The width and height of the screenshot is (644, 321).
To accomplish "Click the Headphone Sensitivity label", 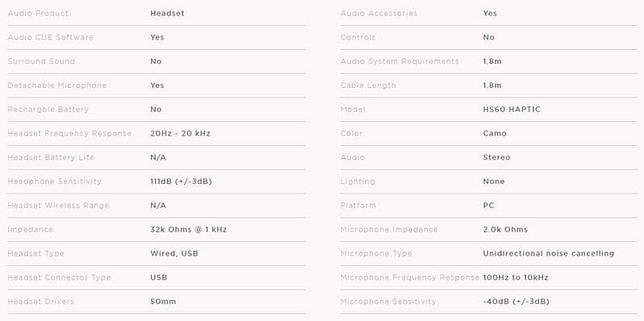I will pyautogui.click(x=54, y=181).
